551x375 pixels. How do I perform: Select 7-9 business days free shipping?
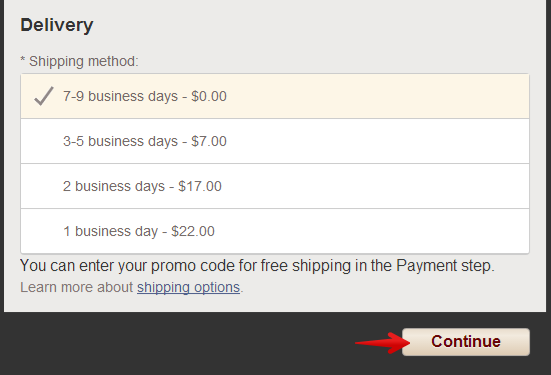[x=275, y=96]
